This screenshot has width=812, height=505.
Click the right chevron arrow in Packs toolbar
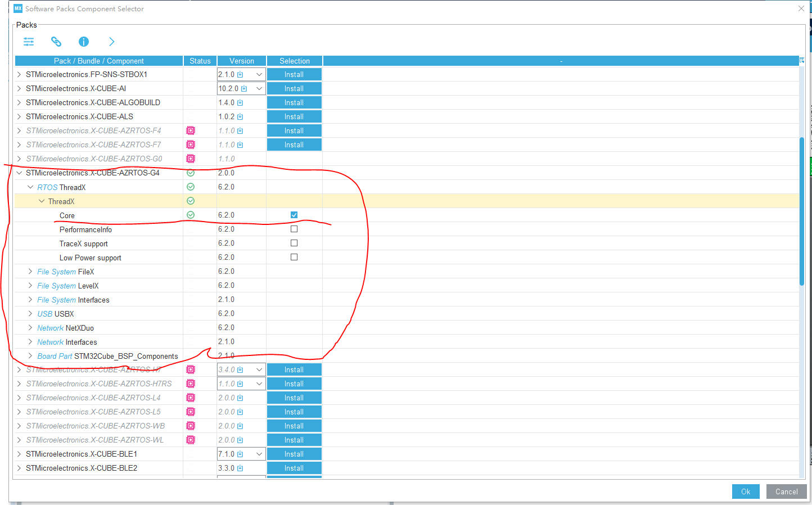(x=111, y=42)
